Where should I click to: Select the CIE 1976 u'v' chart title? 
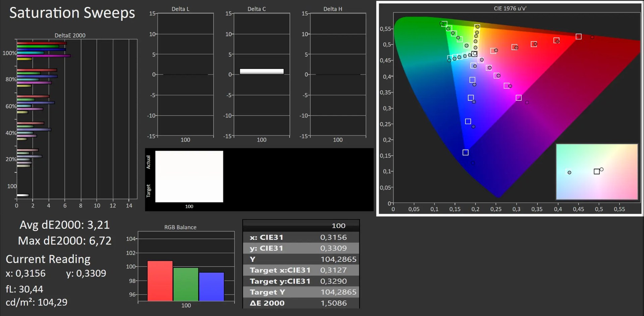510,8
